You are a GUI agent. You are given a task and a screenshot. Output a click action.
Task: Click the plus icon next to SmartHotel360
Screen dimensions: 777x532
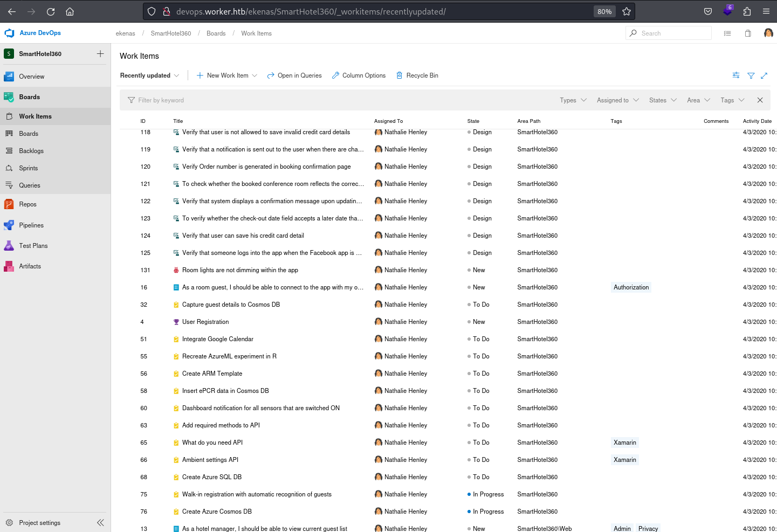100,53
